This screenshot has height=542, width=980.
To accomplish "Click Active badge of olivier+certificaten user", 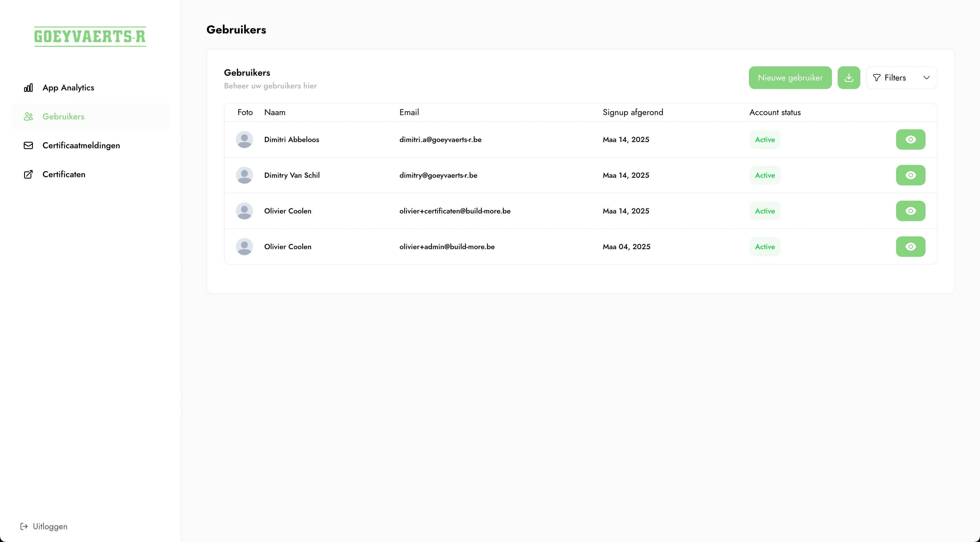I will point(765,211).
